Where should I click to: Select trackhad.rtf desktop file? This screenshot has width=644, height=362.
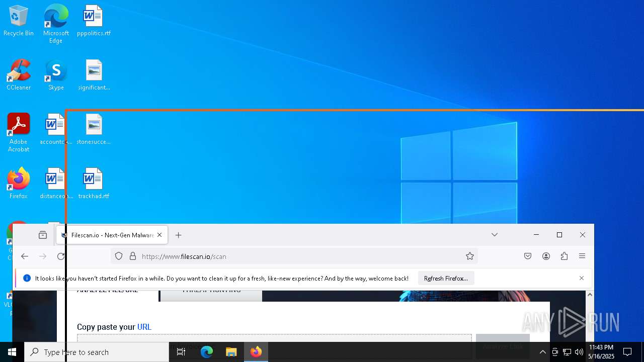click(94, 184)
